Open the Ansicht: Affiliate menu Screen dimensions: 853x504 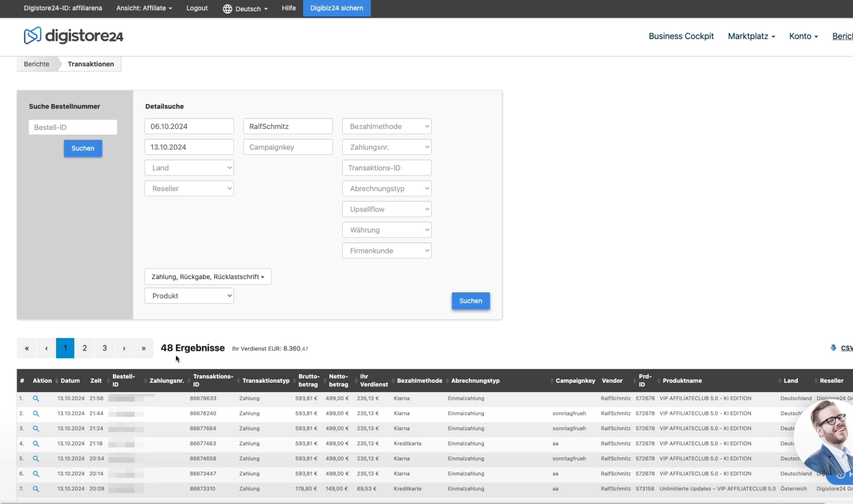[x=144, y=8]
